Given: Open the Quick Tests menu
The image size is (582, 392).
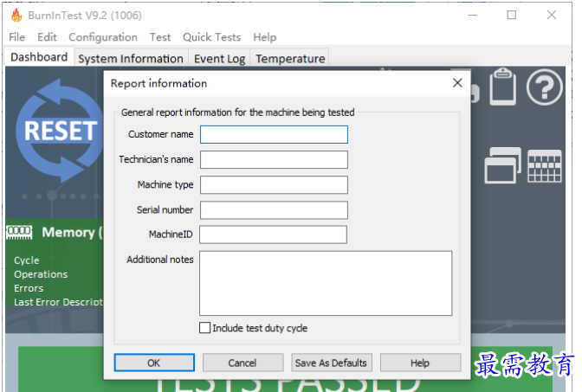Looking at the screenshot, I should [211, 37].
